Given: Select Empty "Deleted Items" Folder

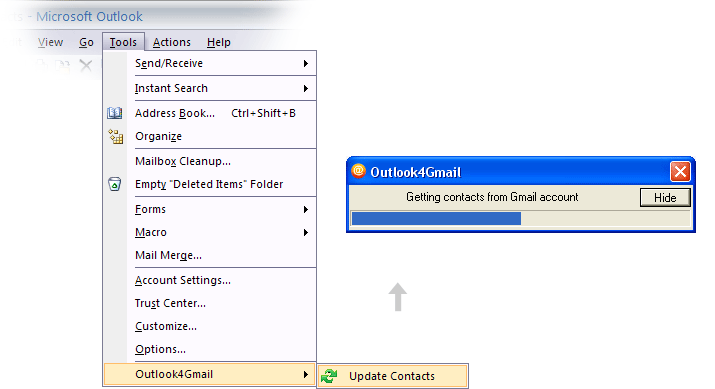Looking at the screenshot, I should 210,184.
